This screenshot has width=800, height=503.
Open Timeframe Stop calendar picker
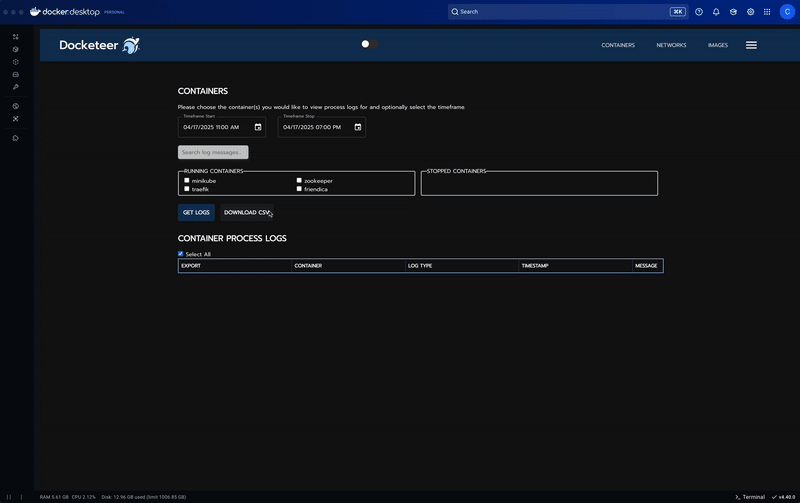(358, 127)
